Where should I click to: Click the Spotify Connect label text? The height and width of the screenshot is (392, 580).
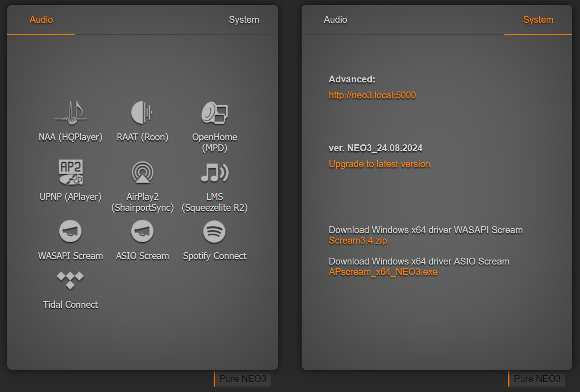coord(214,256)
